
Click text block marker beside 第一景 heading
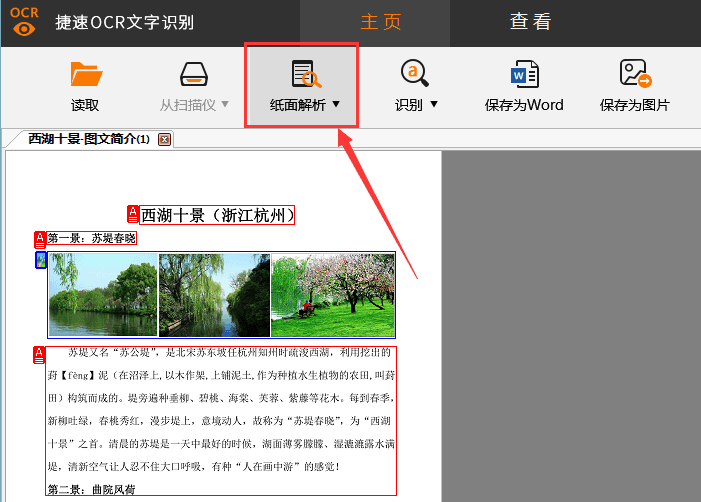point(40,239)
